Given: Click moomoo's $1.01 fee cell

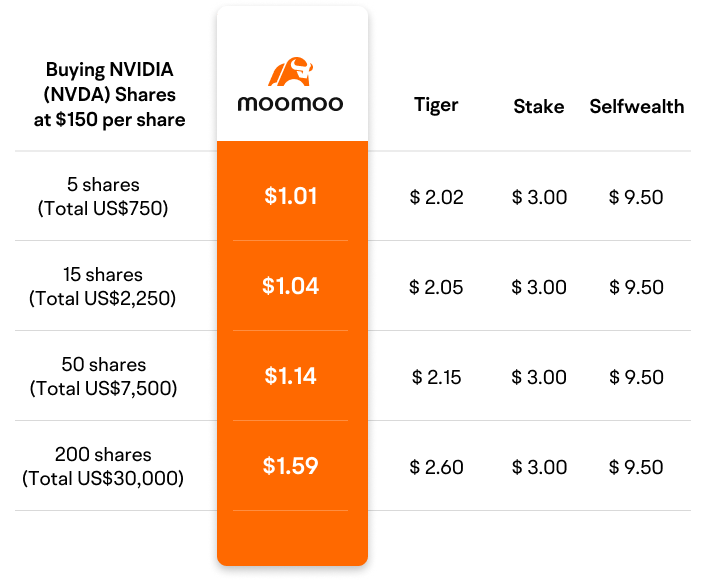Looking at the screenshot, I should 291,196.
